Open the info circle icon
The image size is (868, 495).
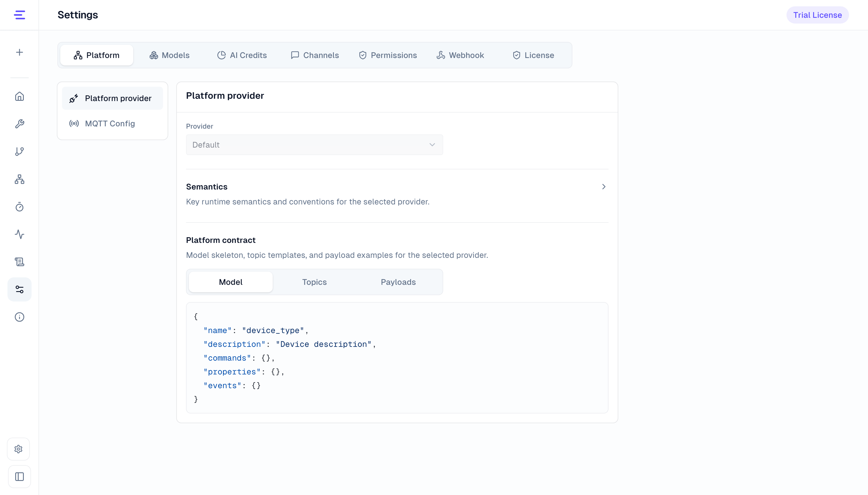click(19, 317)
